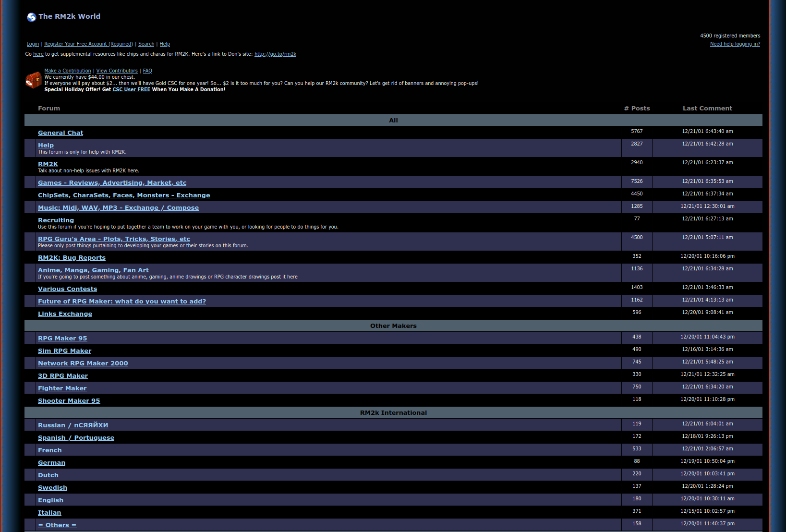The height and width of the screenshot is (532, 786).
Task: Click Make a Contribution link
Action: (x=68, y=71)
